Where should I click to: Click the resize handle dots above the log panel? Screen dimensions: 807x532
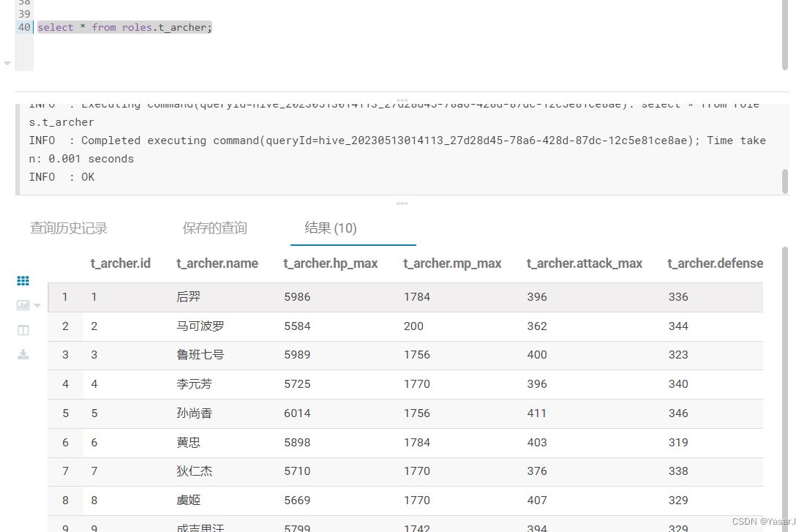(x=402, y=100)
